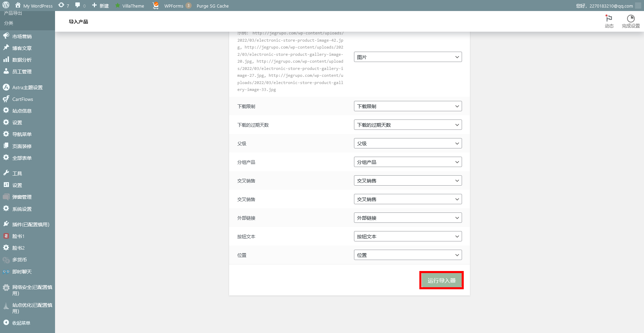Open the VillaTheme star item
This screenshot has width=644, height=333.
pos(130,6)
